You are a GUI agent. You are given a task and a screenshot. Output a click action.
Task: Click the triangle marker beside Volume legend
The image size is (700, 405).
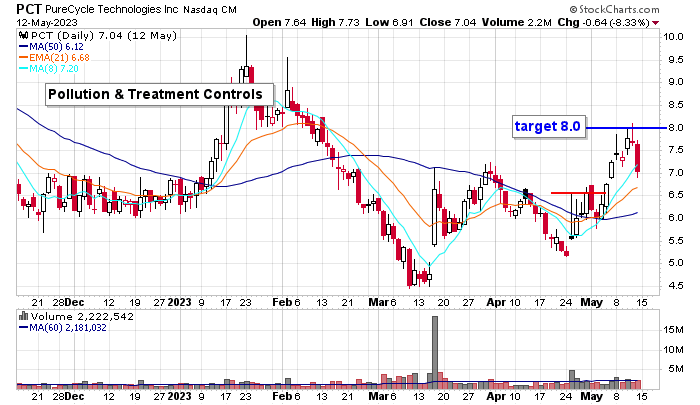(21, 316)
